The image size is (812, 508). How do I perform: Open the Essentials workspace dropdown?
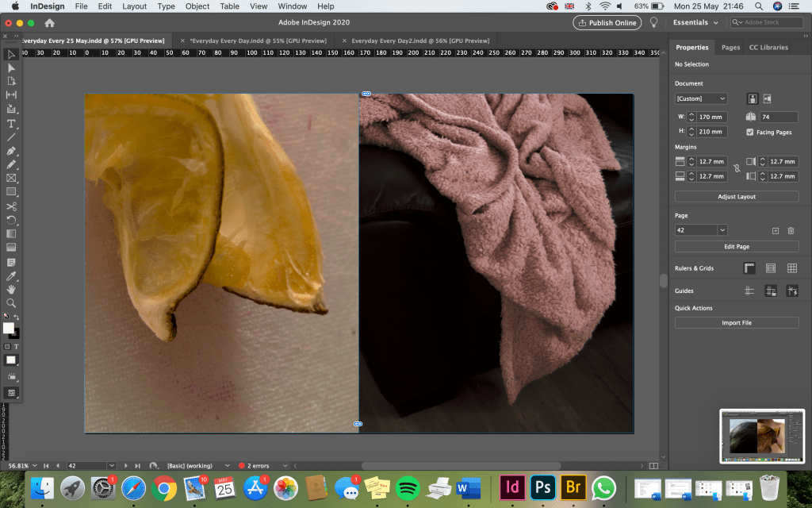[x=695, y=22]
